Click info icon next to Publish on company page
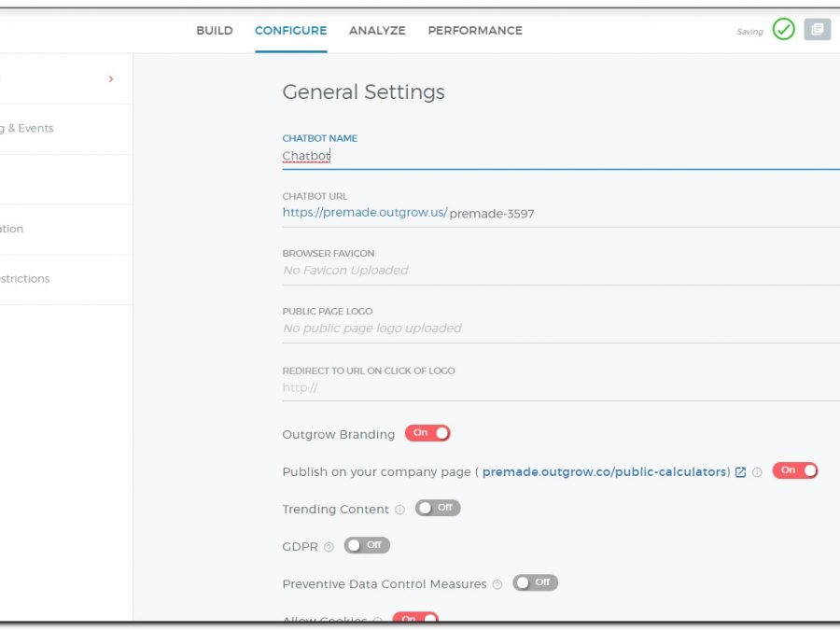 point(757,472)
